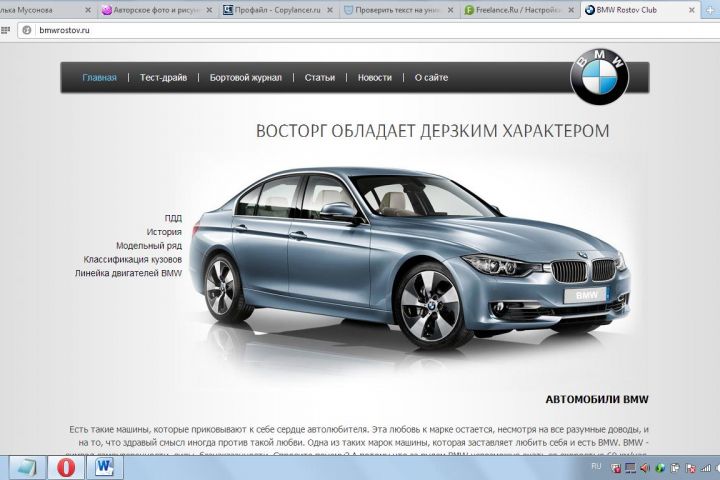This screenshot has width=720, height=480.
Task: Click the green Freelance.Ru tab favicon
Action: [x=469, y=10]
